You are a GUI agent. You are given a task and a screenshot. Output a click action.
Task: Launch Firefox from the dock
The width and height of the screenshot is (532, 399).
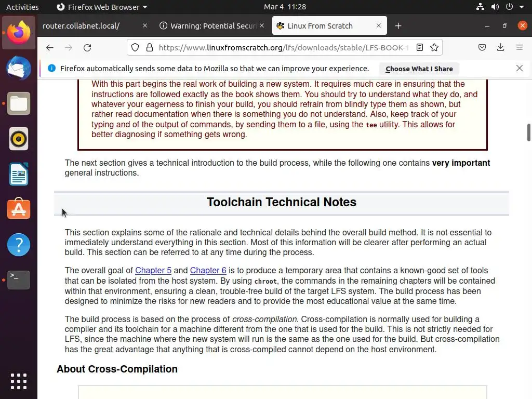19,33
